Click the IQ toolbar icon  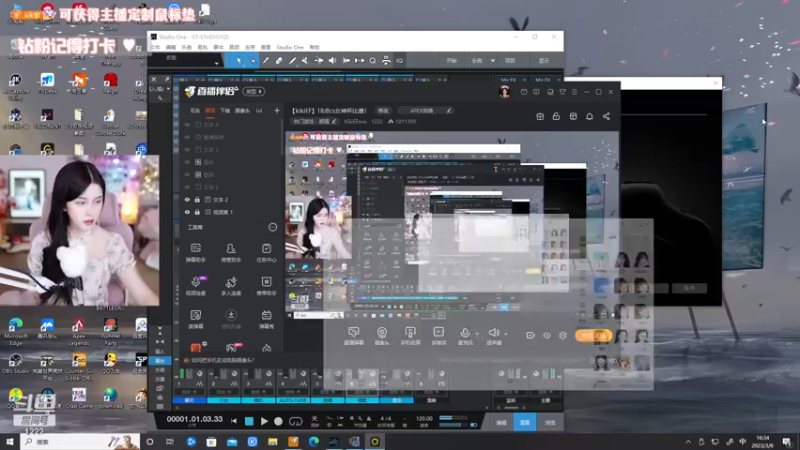click(399, 61)
